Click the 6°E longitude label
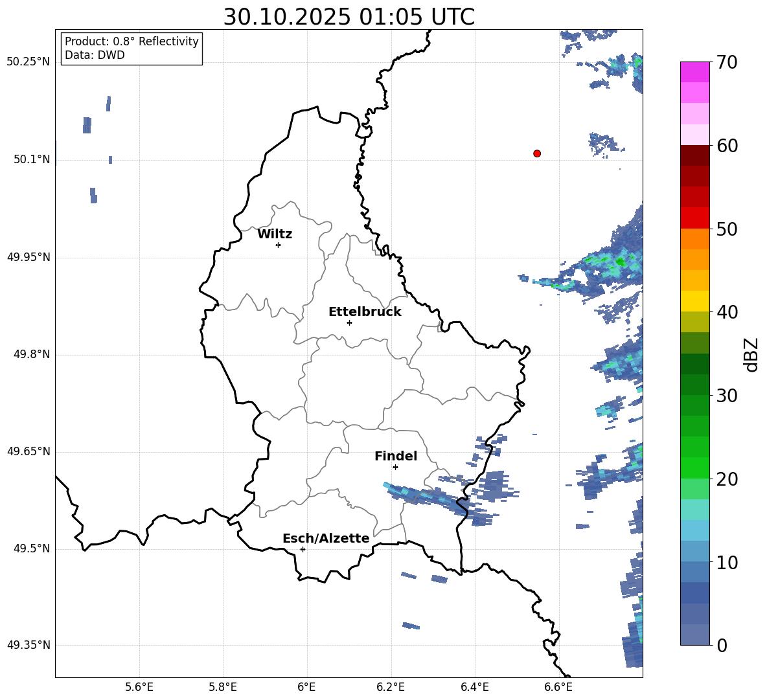The height and width of the screenshot is (700, 767). click(306, 687)
